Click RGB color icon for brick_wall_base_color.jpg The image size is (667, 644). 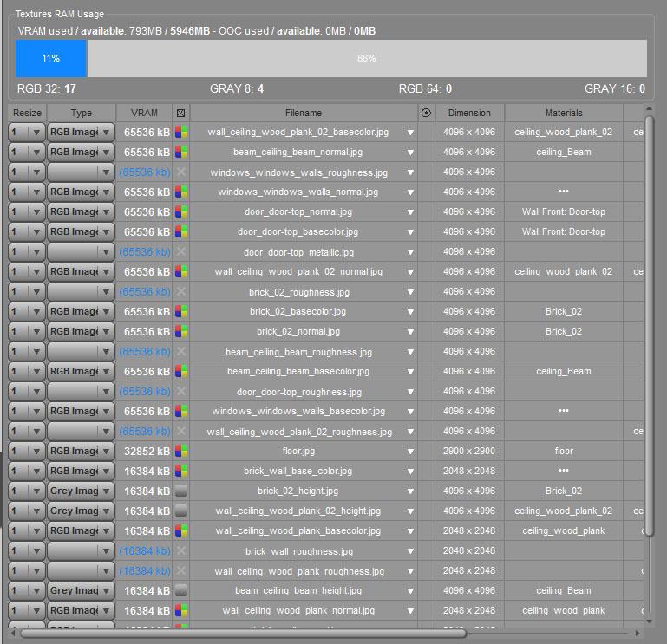(181, 471)
